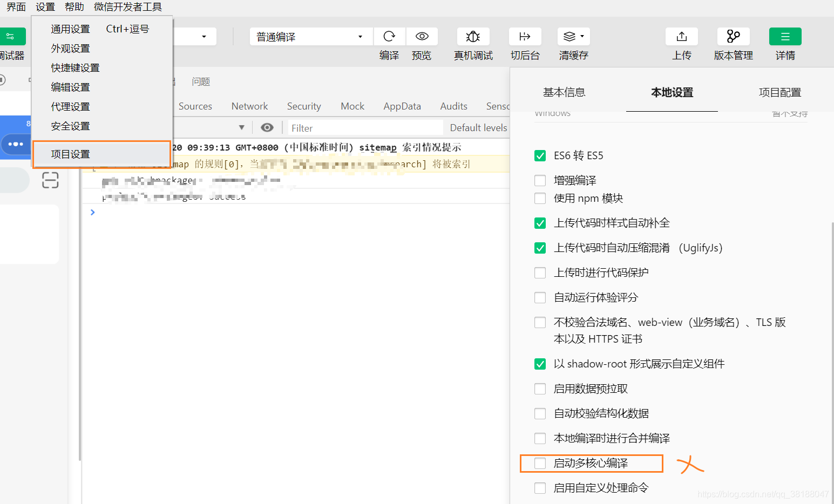
Task: Enable 启用自定义处理命令 checkbox
Action: (x=540, y=488)
